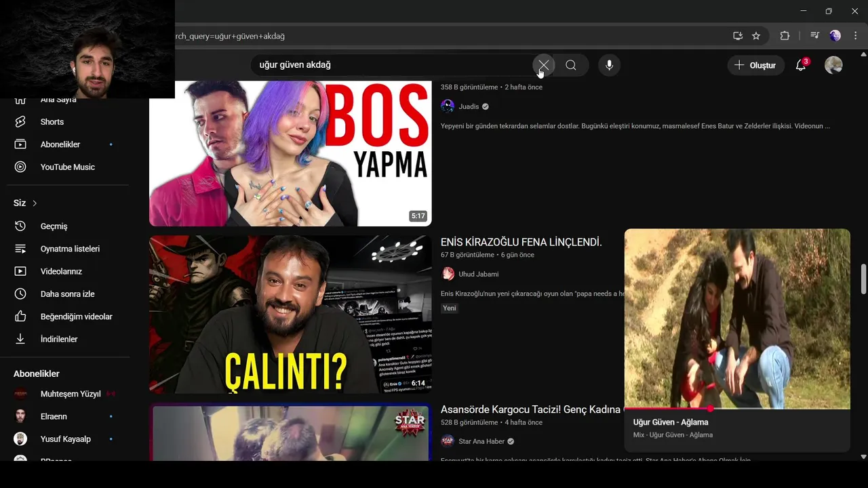Viewport: 868px width, 488px height.
Task: Visit the Juadis channel
Action: click(469, 106)
